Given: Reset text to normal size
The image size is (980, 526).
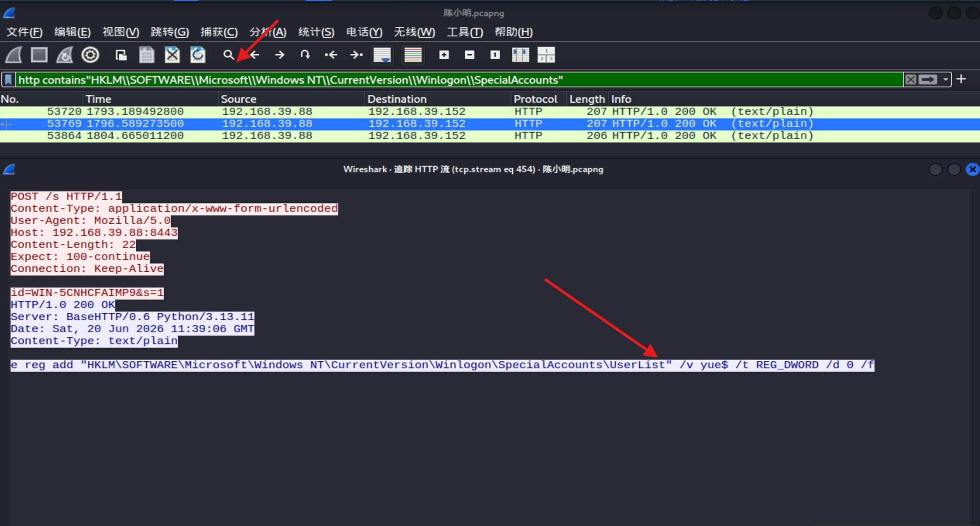Looking at the screenshot, I should tap(495, 55).
